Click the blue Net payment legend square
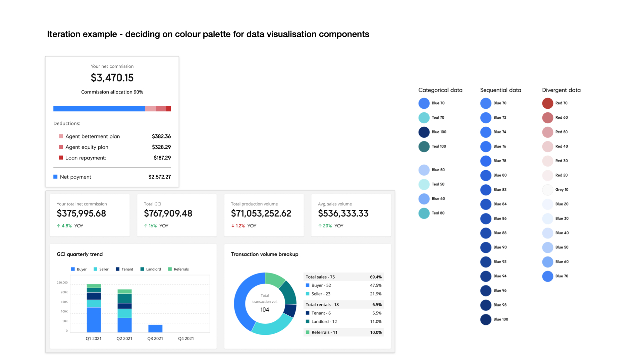This screenshot has height=362, width=644. (x=55, y=177)
